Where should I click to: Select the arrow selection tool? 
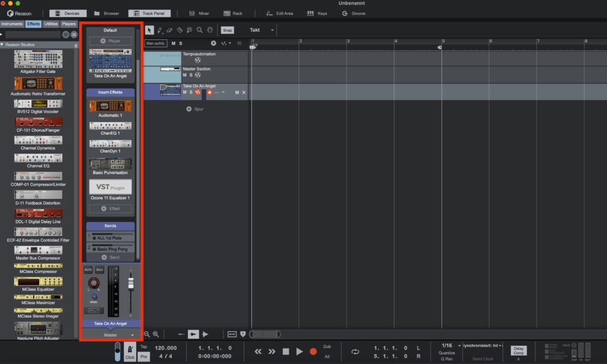[x=149, y=30]
